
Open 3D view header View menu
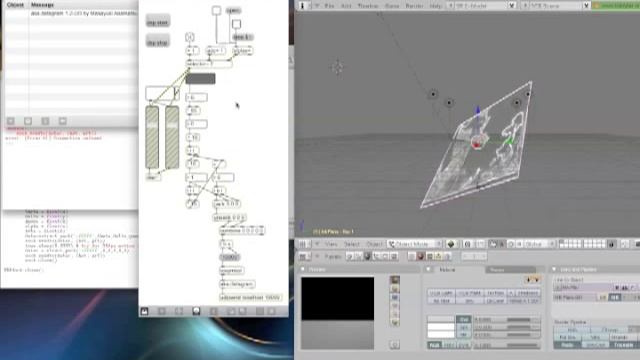point(331,244)
